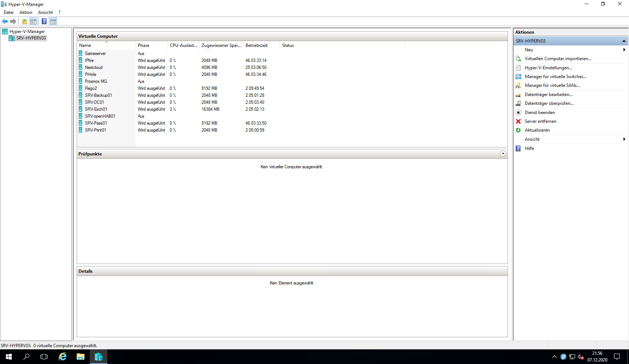The image size is (629, 364).
Task: Open Task View on taskbar
Action: pos(44,357)
